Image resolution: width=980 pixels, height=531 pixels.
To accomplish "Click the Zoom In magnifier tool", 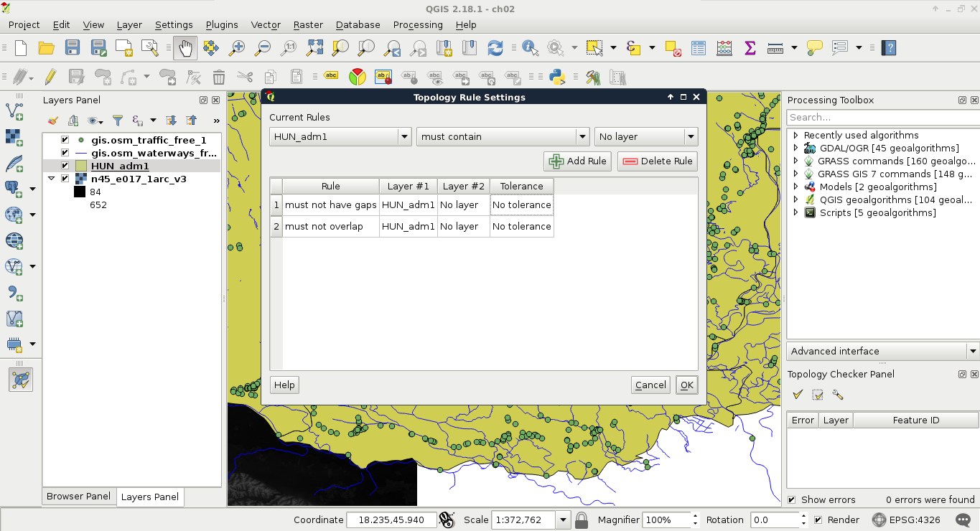I will (x=237, y=48).
